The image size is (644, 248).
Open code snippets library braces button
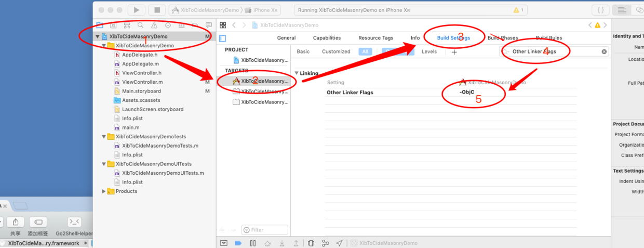(x=600, y=10)
